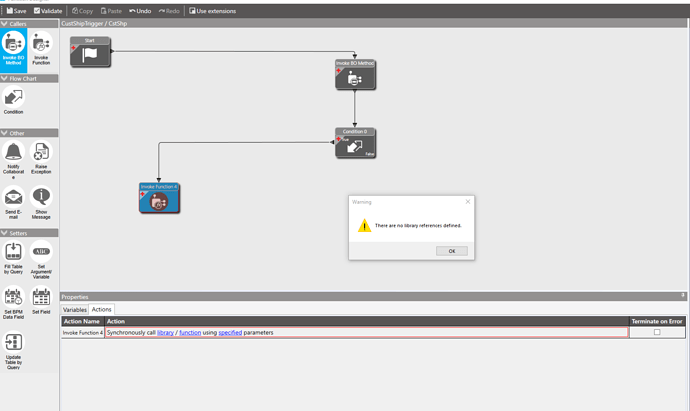Image resolution: width=690 pixels, height=411 pixels.
Task: Select the Invoke BO Method node on canvas
Action: pyautogui.click(x=355, y=75)
